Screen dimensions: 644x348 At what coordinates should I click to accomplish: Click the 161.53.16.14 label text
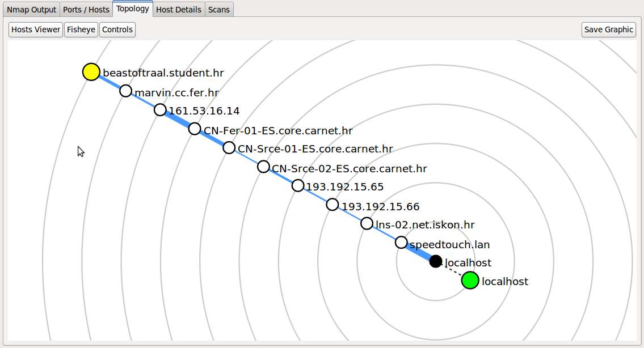coord(204,111)
